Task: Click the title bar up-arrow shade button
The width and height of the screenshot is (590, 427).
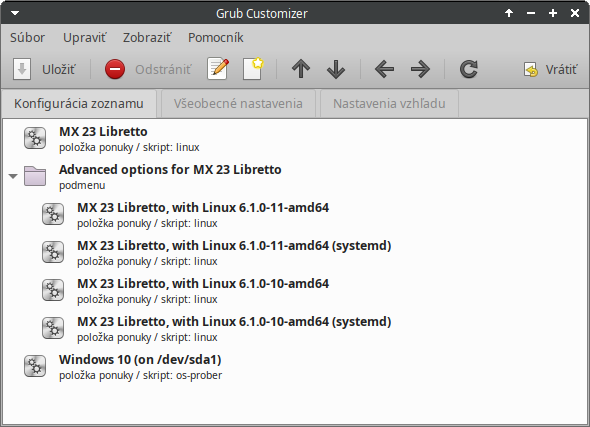Action: point(509,13)
